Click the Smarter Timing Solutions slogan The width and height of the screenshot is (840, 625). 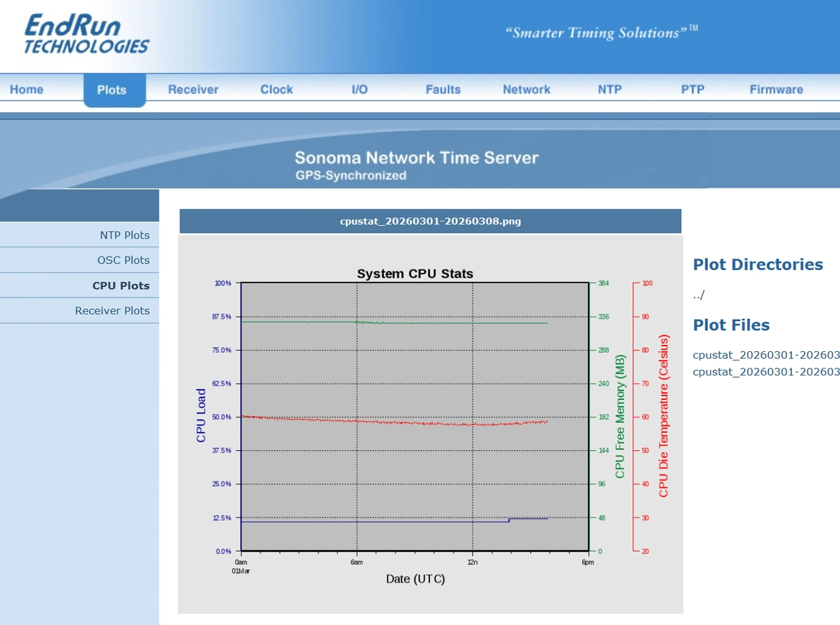(602, 33)
